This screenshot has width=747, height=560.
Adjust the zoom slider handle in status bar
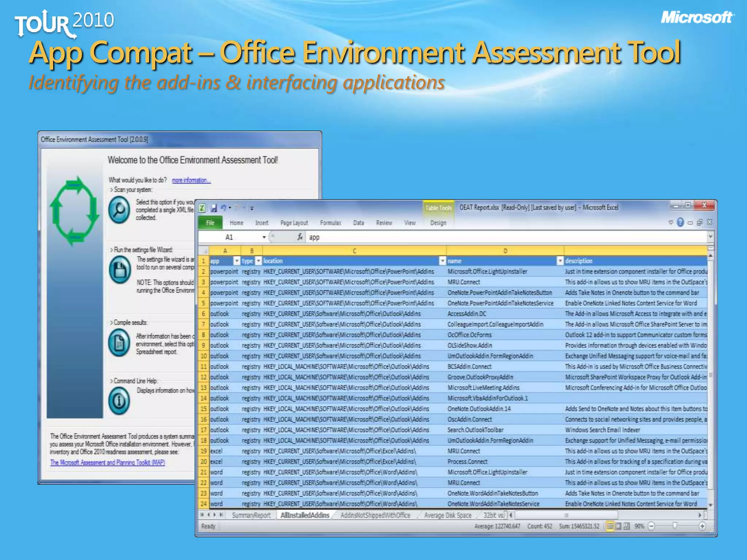pos(674,526)
